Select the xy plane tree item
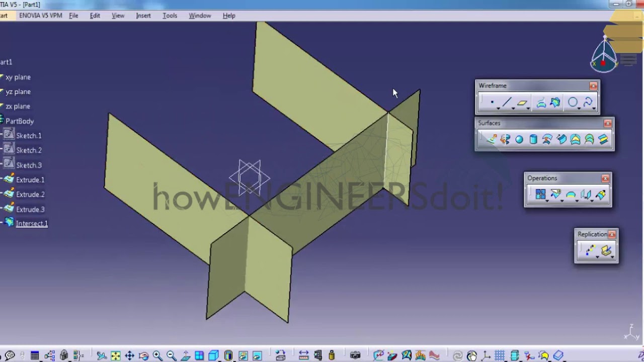 [18, 77]
